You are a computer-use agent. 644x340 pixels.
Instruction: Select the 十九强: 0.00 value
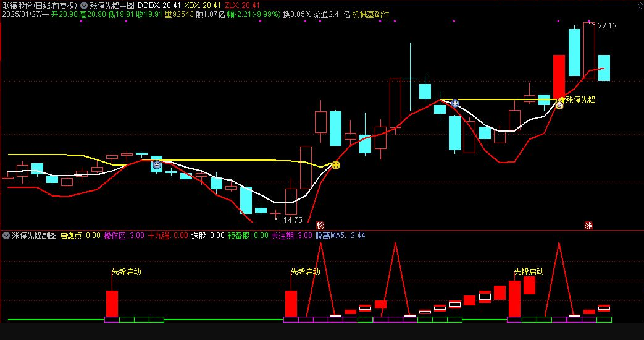coord(168,236)
